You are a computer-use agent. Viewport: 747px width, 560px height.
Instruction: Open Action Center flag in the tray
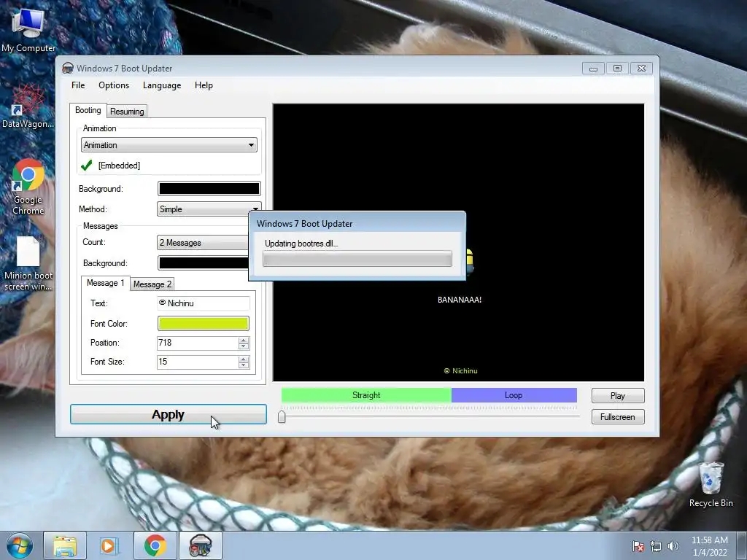(638, 546)
